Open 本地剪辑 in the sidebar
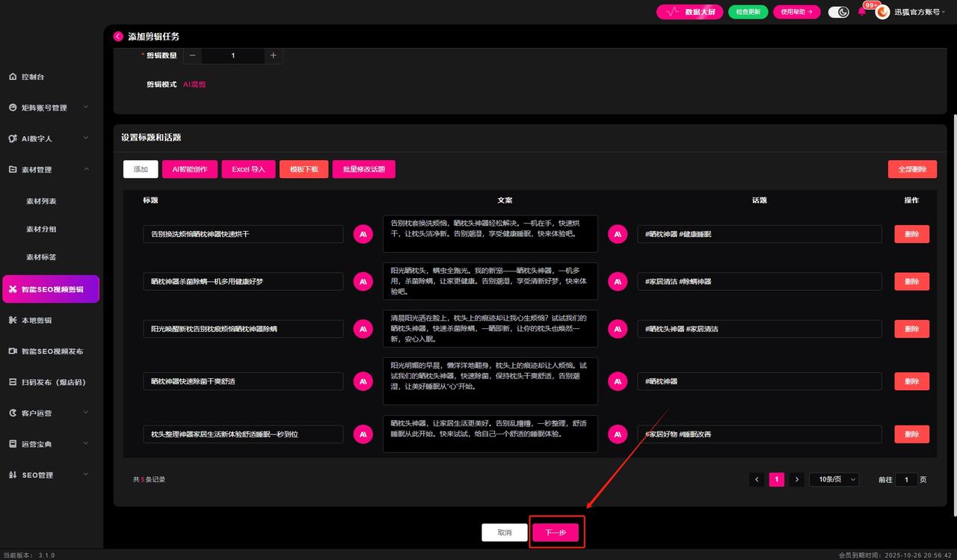This screenshot has height=560, width=957. coord(37,320)
